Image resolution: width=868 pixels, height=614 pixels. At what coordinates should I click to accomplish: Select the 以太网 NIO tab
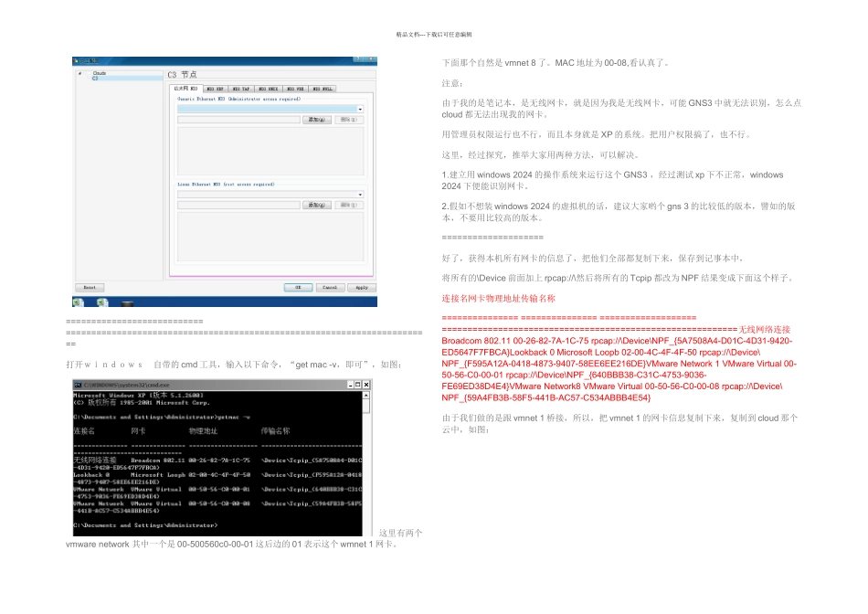point(186,89)
